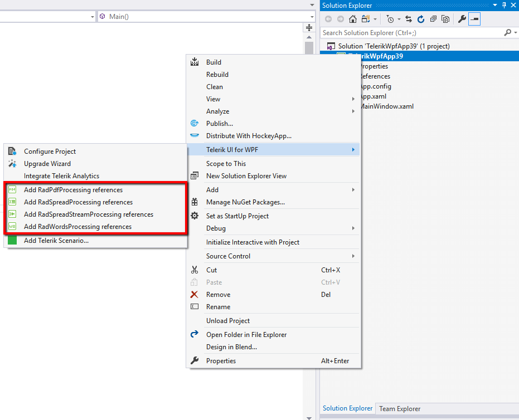Click the pin auto-hide icon

click(x=504, y=5)
